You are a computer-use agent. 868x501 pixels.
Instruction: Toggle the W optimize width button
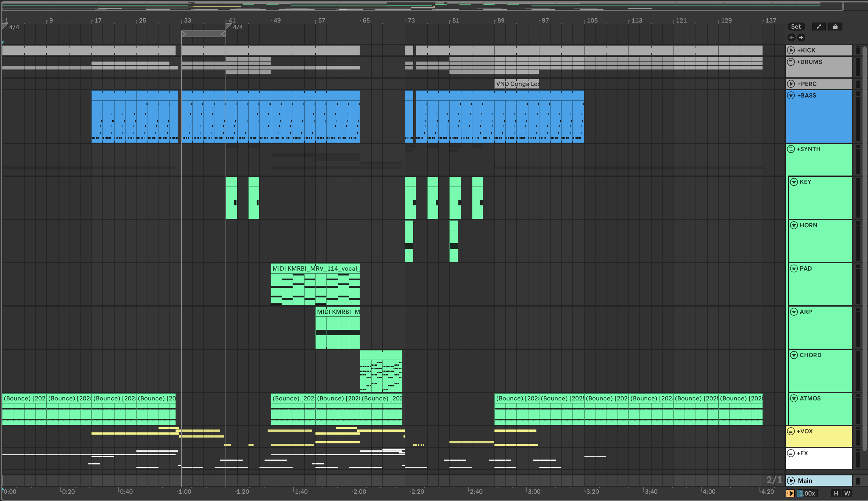click(847, 493)
